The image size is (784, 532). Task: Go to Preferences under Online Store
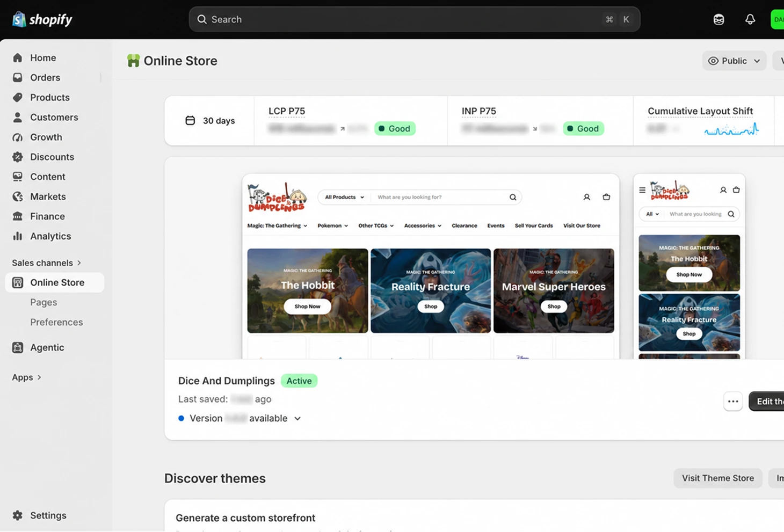tap(56, 322)
